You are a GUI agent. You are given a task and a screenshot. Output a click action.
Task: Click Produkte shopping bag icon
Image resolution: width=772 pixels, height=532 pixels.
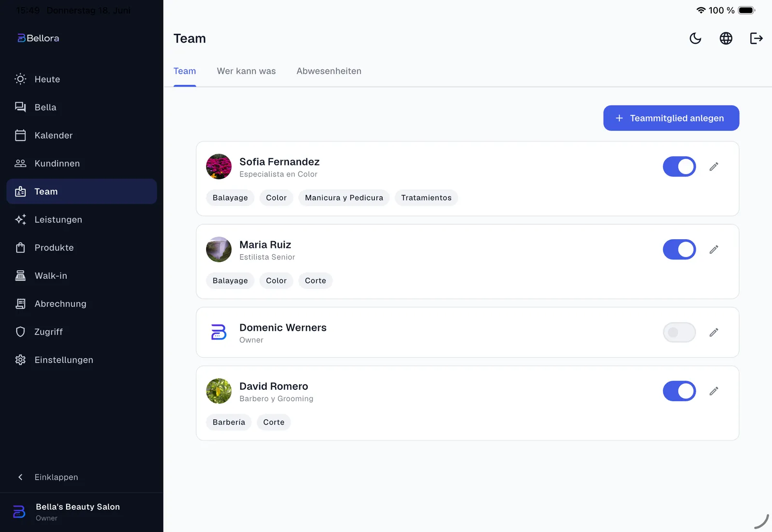(20, 247)
